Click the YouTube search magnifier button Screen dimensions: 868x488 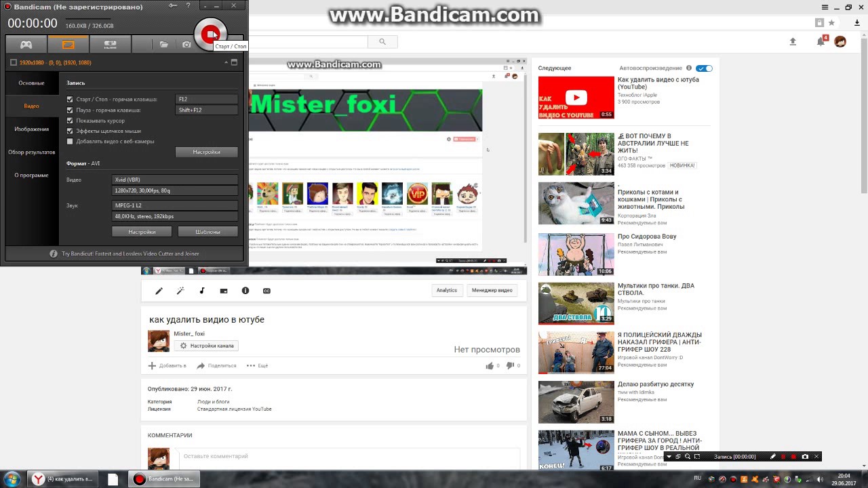382,41
